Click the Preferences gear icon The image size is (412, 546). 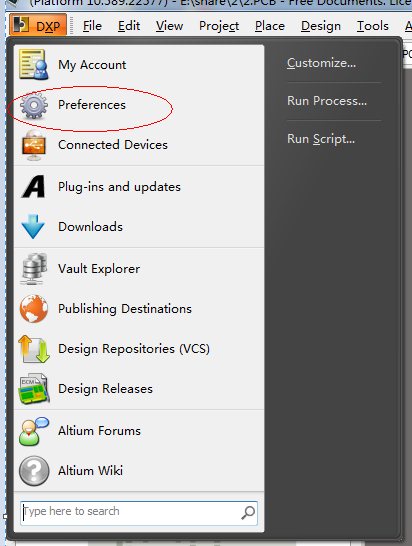pyautogui.click(x=33, y=105)
